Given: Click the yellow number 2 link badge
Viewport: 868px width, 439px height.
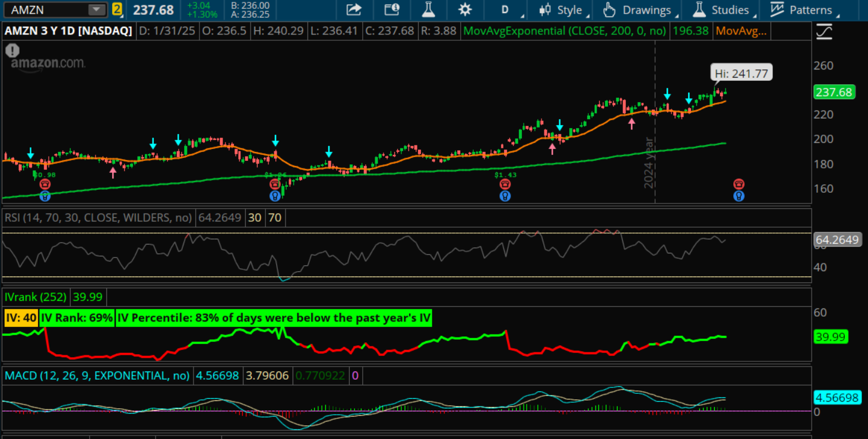Looking at the screenshot, I should coord(117,9).
